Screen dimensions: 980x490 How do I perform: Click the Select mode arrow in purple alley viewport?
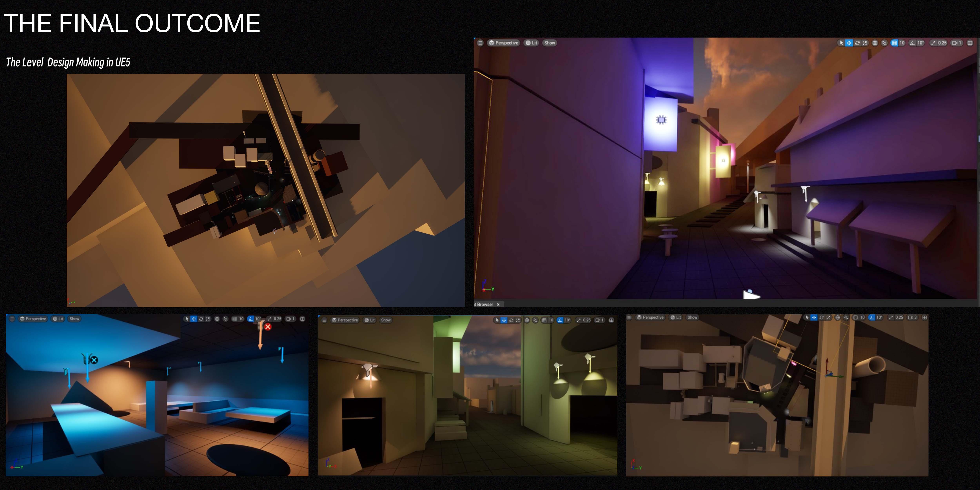(841, 43)
